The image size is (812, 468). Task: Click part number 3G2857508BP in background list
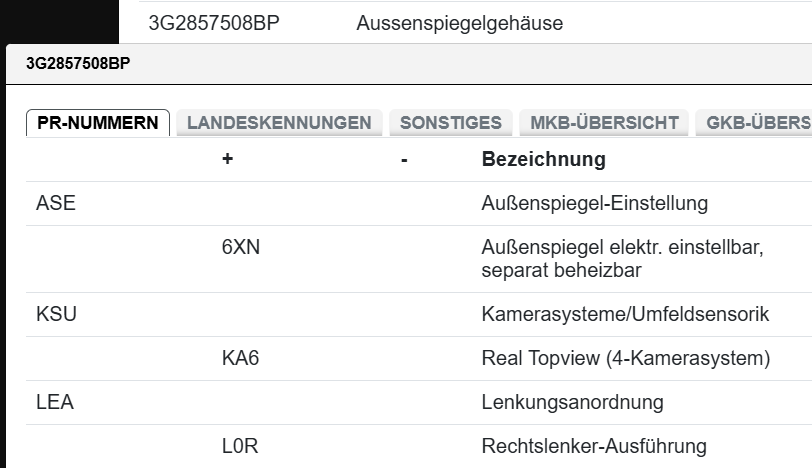click(213, 23)
